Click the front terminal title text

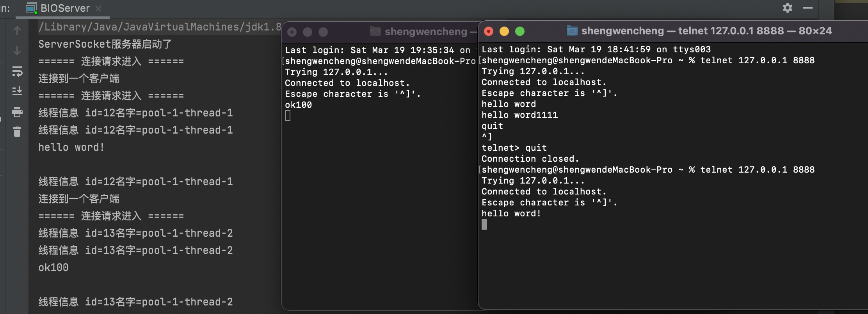(706, 31)
